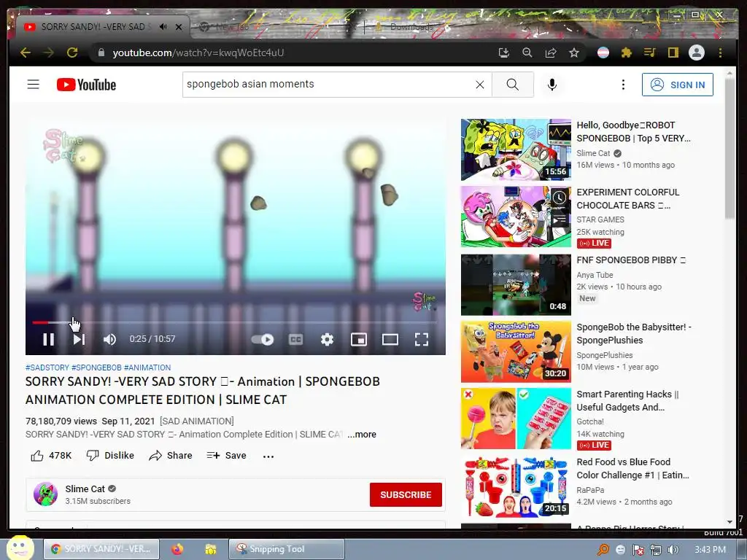Open the Slime Cat channel name link
Viewport: 747px width, 560px height.
[85, 489]
